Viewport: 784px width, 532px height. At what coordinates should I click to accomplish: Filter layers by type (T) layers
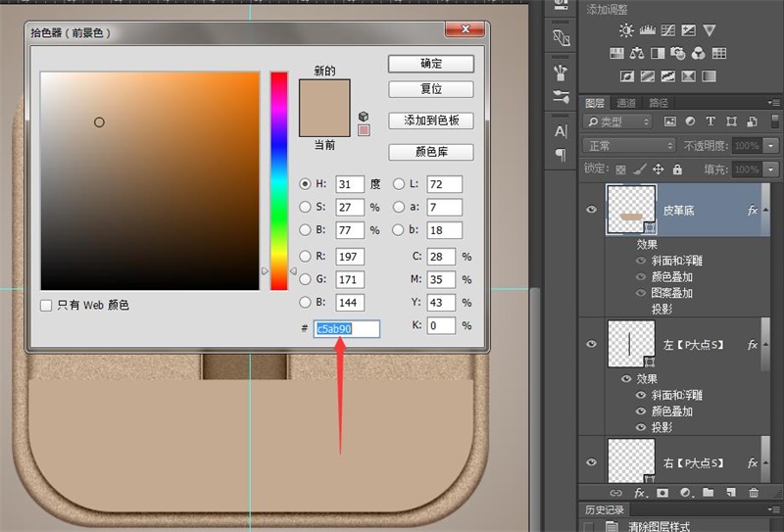pyautogui.click(x=710, y=121)
